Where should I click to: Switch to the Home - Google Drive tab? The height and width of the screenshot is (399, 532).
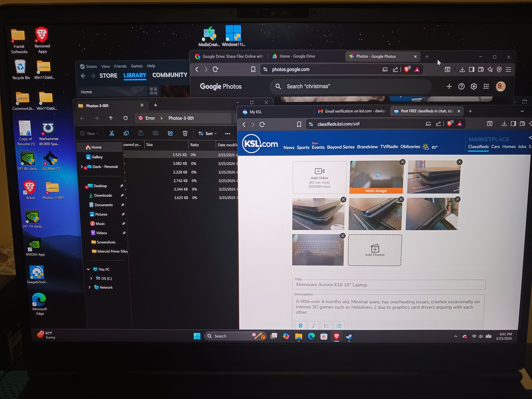coord(297,57)
